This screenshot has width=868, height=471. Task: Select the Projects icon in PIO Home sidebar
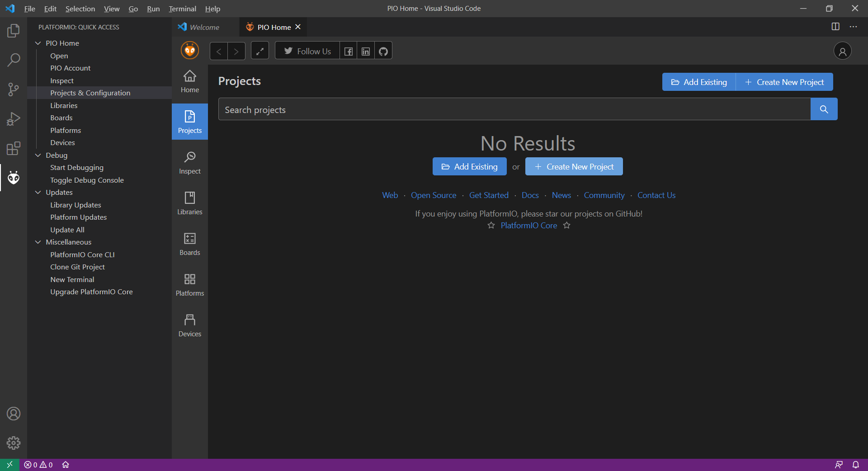(x=189, y=122)
